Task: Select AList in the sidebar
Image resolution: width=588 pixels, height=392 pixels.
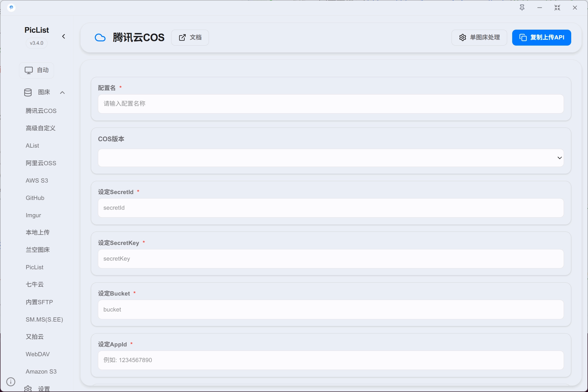Action: (32, 146)
